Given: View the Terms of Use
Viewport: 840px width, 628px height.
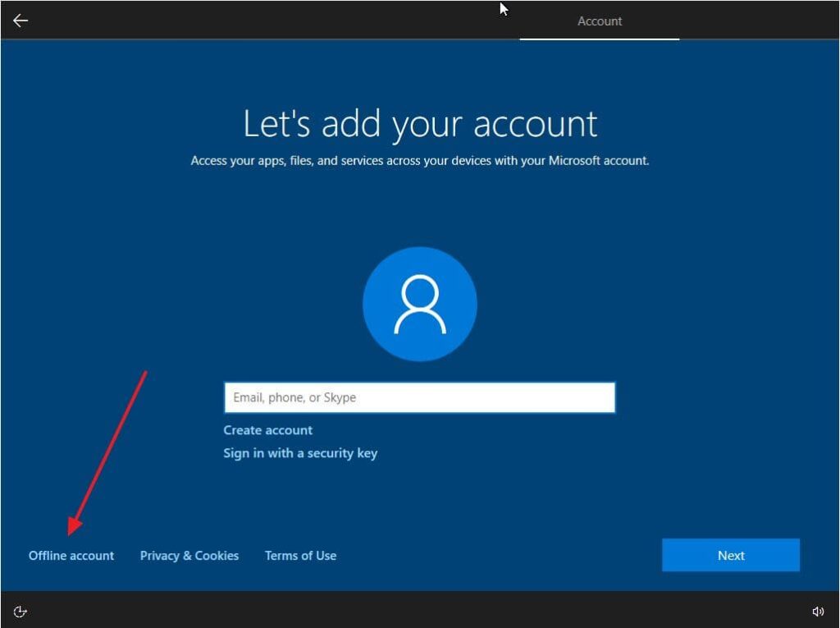Looking at the screenshot, I should click(300, 556).
